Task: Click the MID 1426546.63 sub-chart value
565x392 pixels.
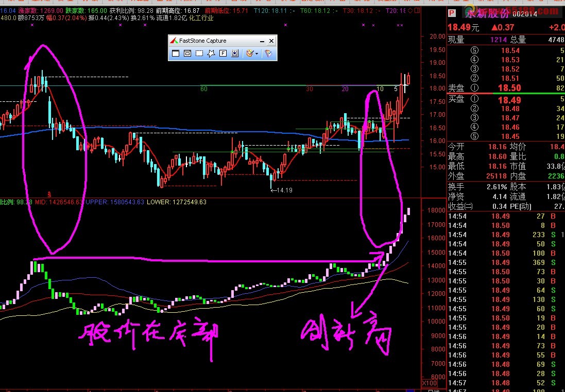Action: click(x=59, y=202)
